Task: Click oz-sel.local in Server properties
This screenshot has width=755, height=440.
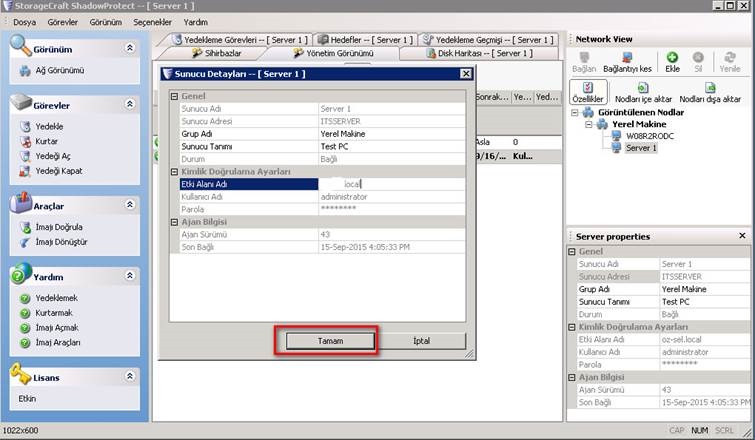Action: pyautogui.click(x=681, y=339)
